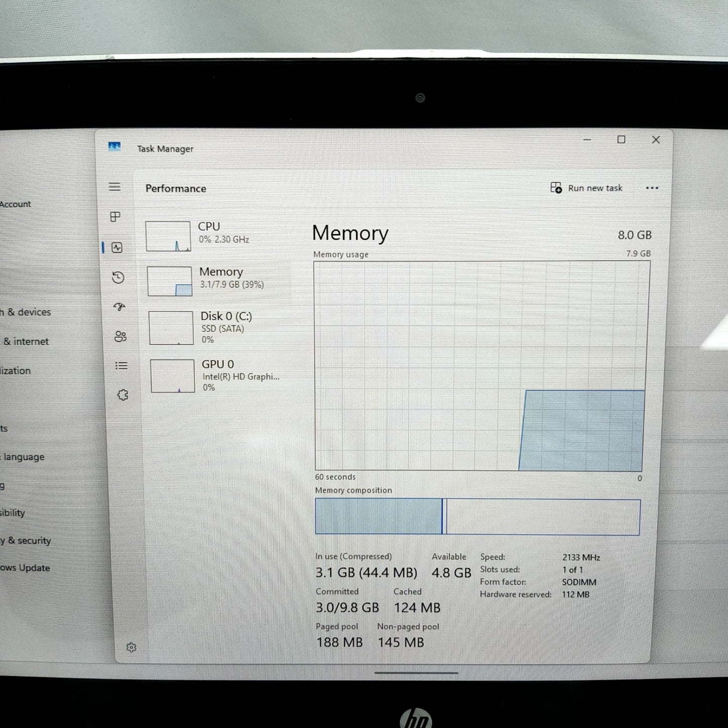Maximize the Task Manager window
Viewport: 728px width, 728px height.
click(x=621, y=140)
